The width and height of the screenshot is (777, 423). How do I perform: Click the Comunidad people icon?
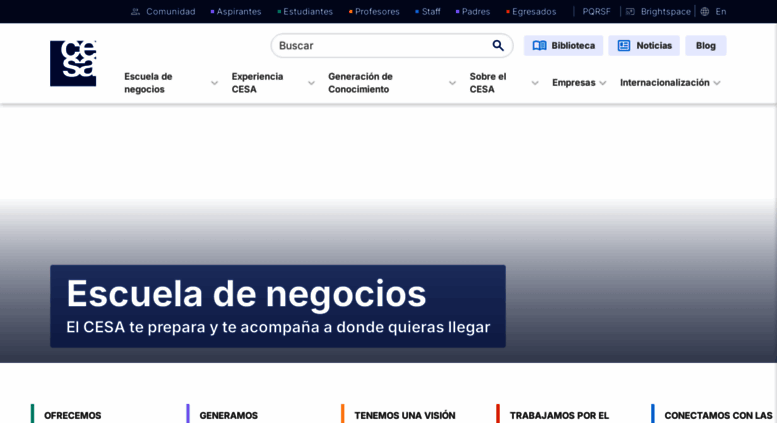135,11
